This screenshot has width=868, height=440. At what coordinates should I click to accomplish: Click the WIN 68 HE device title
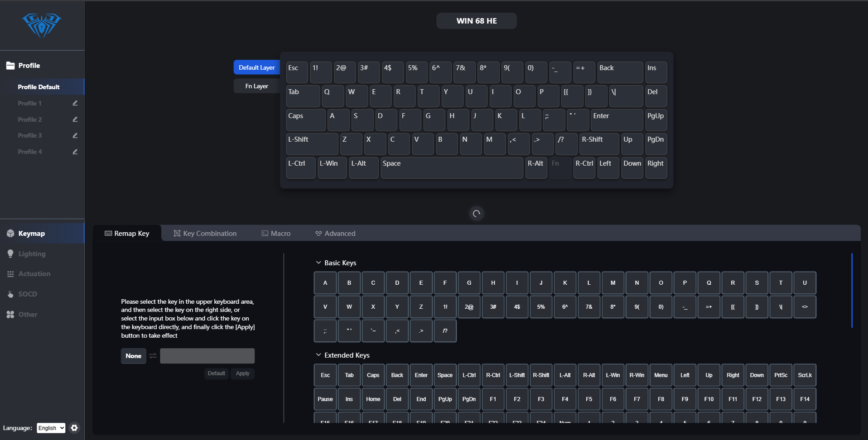point(477,21)
